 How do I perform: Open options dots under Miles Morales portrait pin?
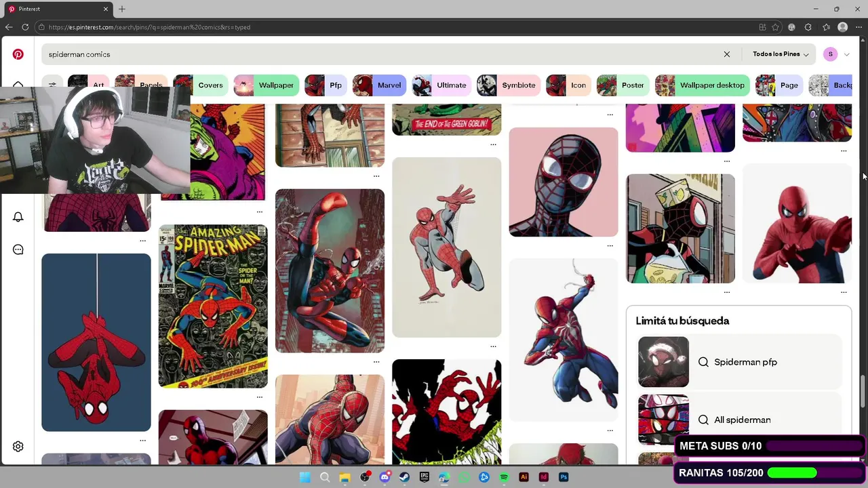(610, 246)
